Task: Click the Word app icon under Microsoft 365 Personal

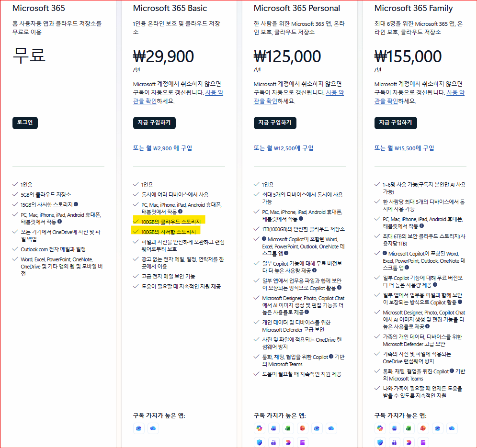Action: pos(273,428)
